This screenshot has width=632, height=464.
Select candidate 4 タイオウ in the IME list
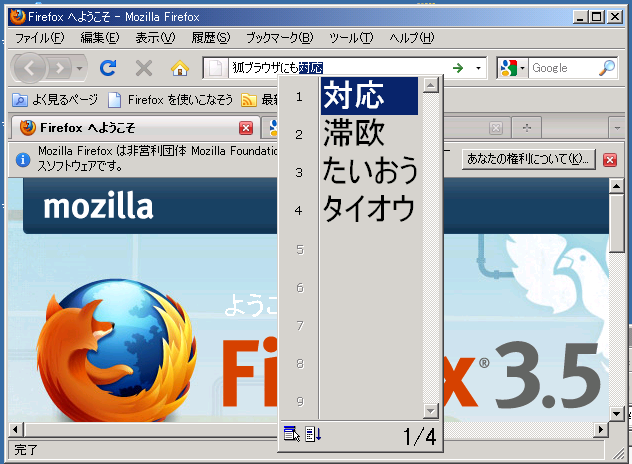[370, 209]
